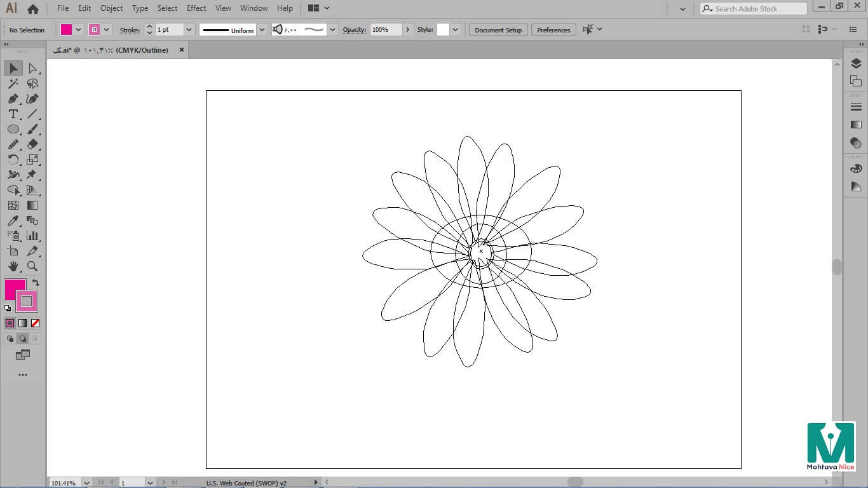Enable Draw Behind mode
The width and height of the screenshot is (868, 488).
point(22,339)
